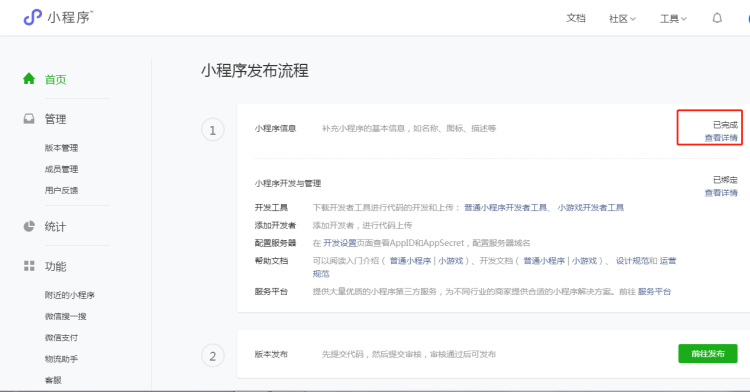Open 客服 under 功能
The height and width of the screenshot is (392, 750).
pyautogui.click(x=53, y=380)
